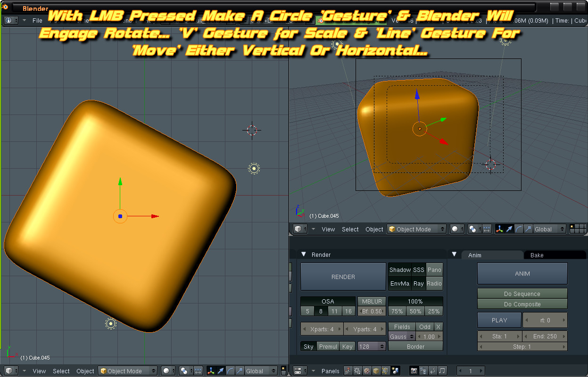
Task: Select the Shading buttons sphere icon
Action: point(366,371)
